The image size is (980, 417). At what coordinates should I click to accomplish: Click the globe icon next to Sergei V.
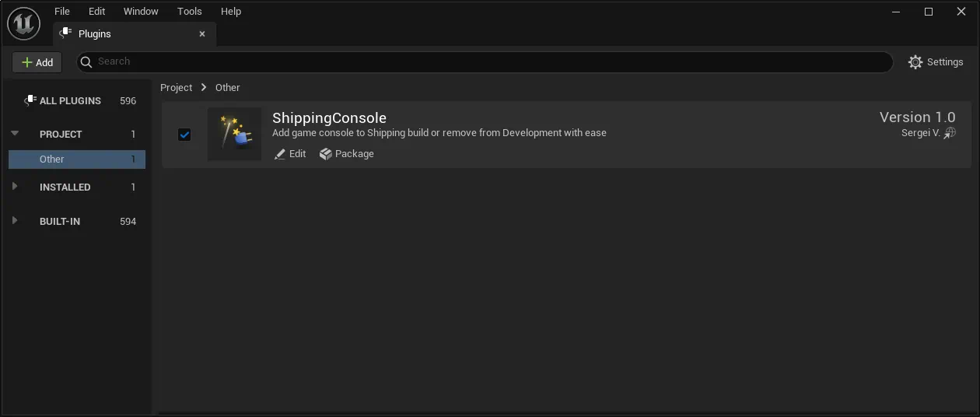point(950,133)
